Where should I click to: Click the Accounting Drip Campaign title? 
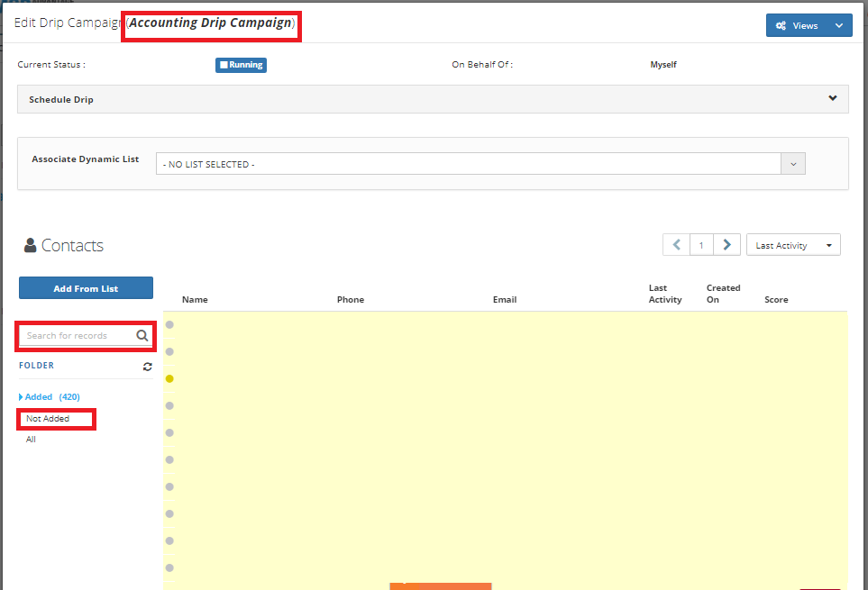pyautogui.click(x=210, y=23)
